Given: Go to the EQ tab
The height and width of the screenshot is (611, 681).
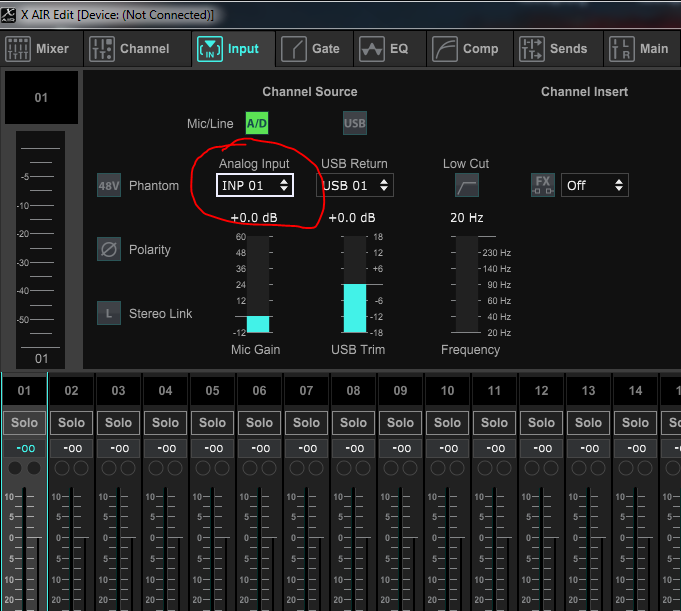Looking at the screenshot, I should (390, 49).
